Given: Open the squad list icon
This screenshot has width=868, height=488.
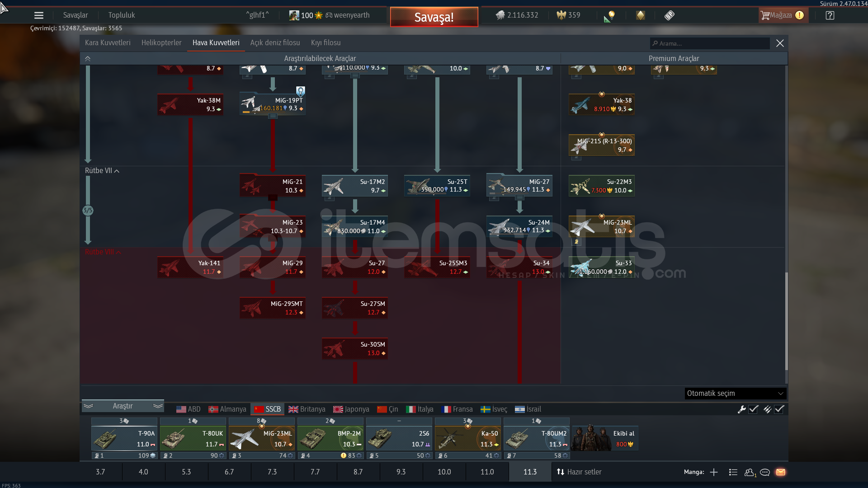Looking at the screenshot, I should [x=733, y=472].
